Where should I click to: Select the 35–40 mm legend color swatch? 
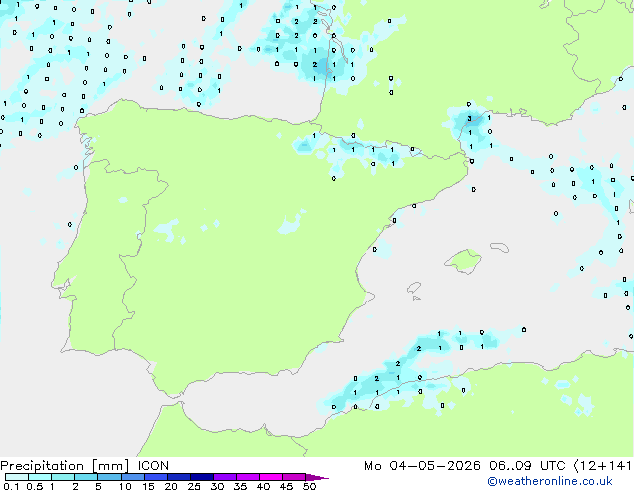(248, 477)
